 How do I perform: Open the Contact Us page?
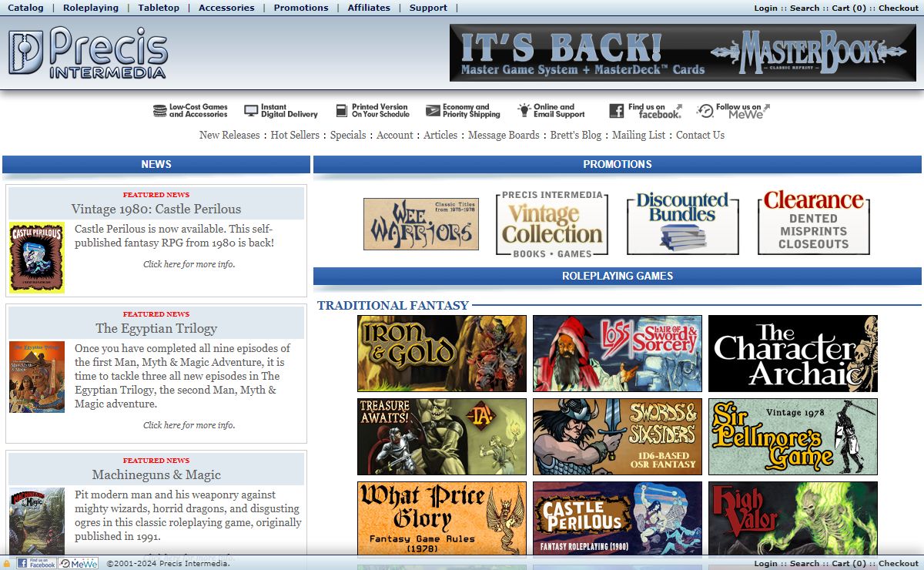[700, 135]
